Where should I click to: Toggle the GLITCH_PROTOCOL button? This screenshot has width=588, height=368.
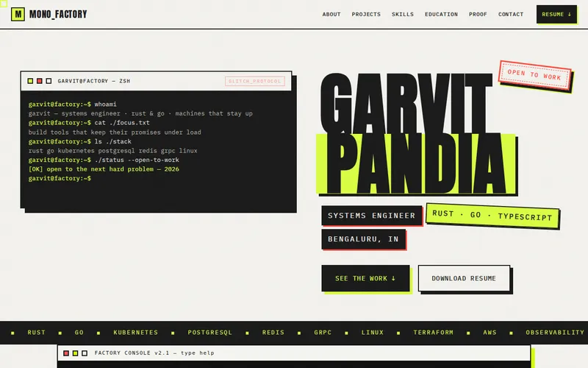coord(255,81)
